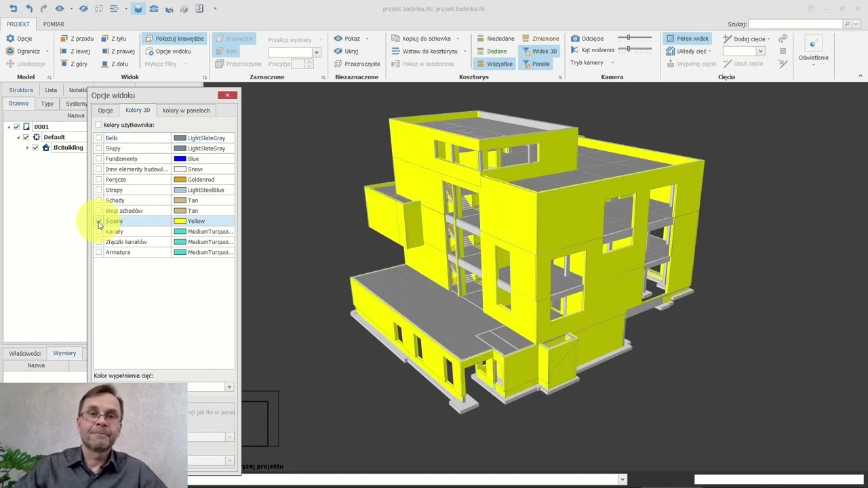Viewport: 868px width, 488px height.
Task: Click the checklist clipboard icon in quick toolbar
Action: click(199, 8)
